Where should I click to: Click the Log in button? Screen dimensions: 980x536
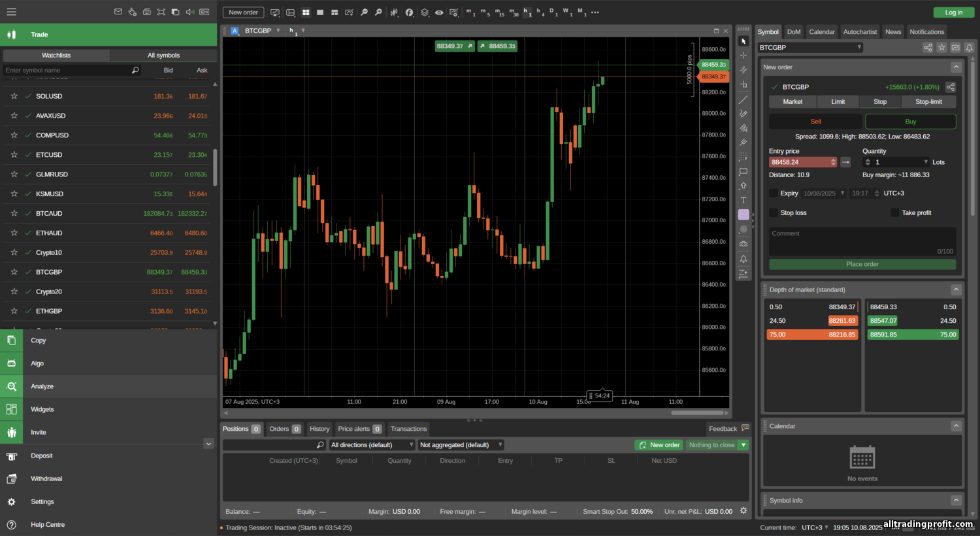[953, 12]
